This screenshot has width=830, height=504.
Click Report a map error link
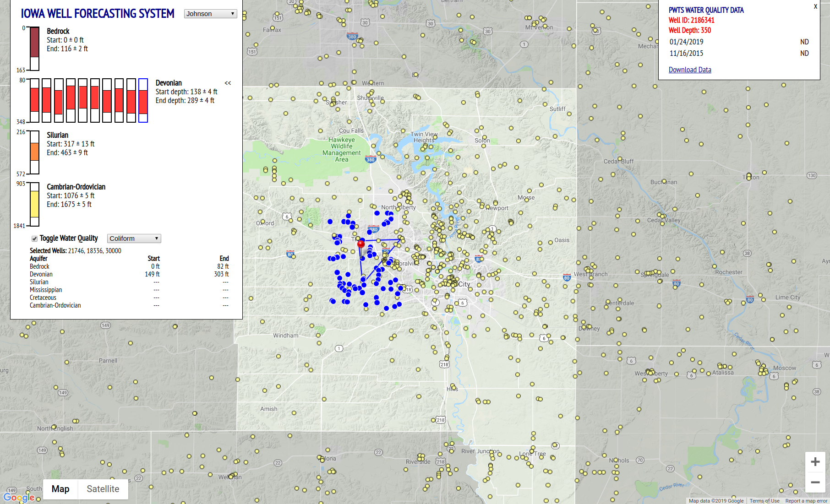tap(806, 501)
